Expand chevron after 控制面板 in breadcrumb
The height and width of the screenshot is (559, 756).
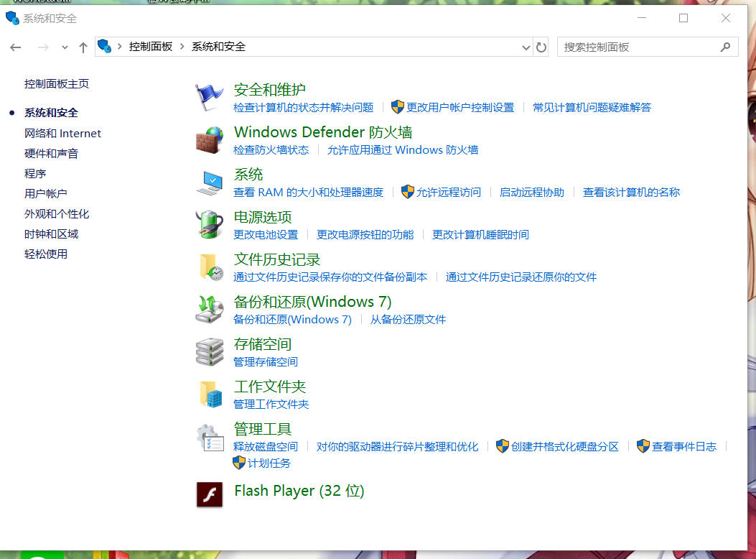coord(182,46)
